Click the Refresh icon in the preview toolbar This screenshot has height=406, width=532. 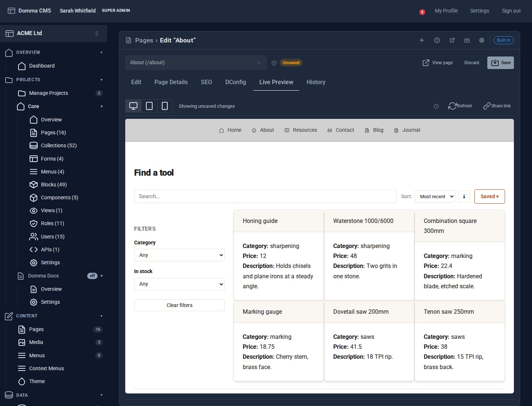(x=452, y=106)
